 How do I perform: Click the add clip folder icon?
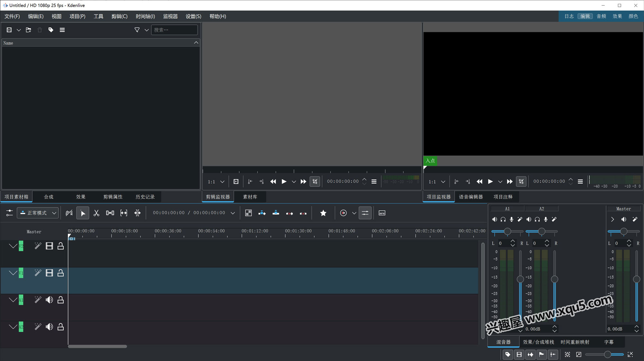click(x=28, y=30)
